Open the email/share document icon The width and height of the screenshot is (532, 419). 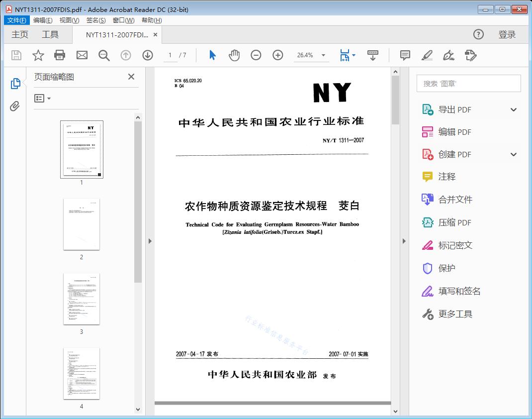pyautogui.click(x=82, y=55)
